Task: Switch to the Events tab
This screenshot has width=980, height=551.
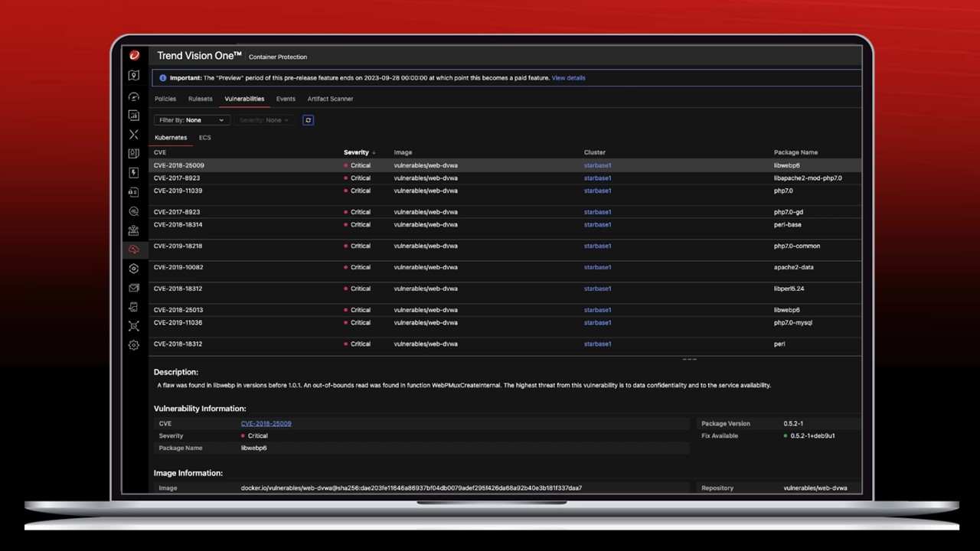Action: pos(286,99)
